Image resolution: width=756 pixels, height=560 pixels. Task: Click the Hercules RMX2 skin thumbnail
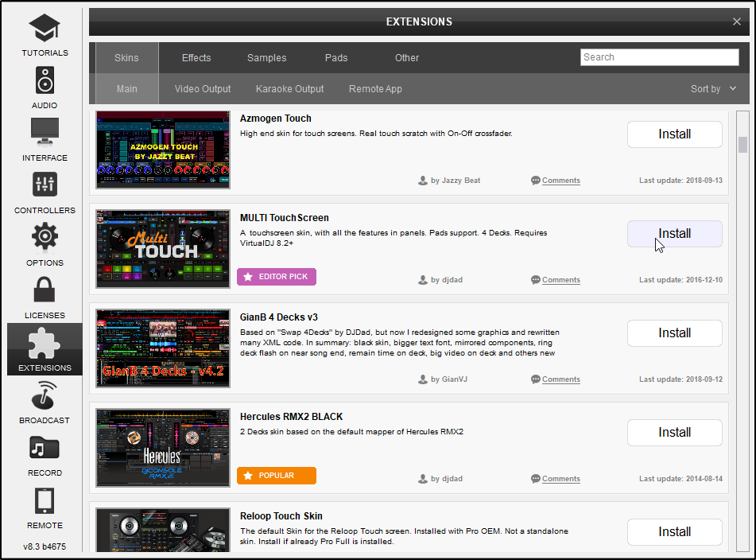click(x=163, y=448)
